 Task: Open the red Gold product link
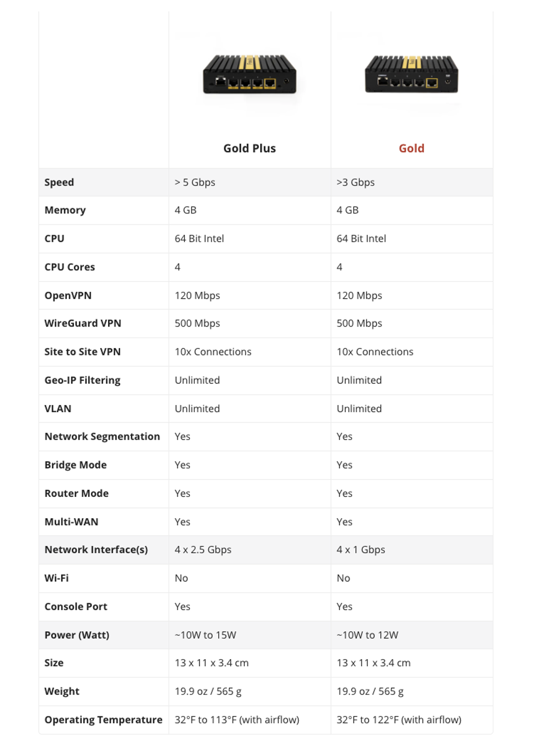point(411,148)
